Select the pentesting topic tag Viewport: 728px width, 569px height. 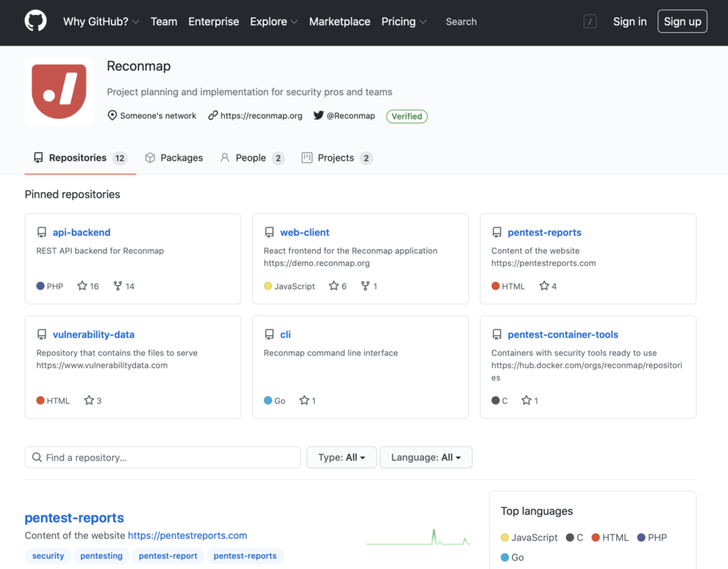pos(101,555)
